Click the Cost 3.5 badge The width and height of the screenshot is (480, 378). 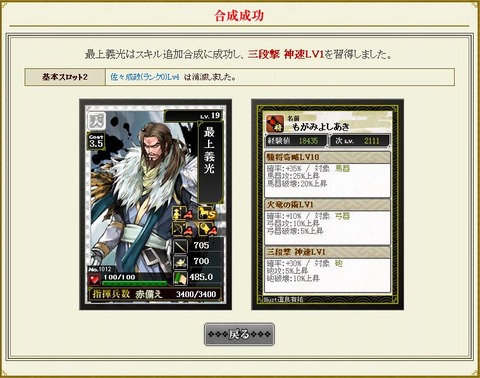(x=96, y=141)
